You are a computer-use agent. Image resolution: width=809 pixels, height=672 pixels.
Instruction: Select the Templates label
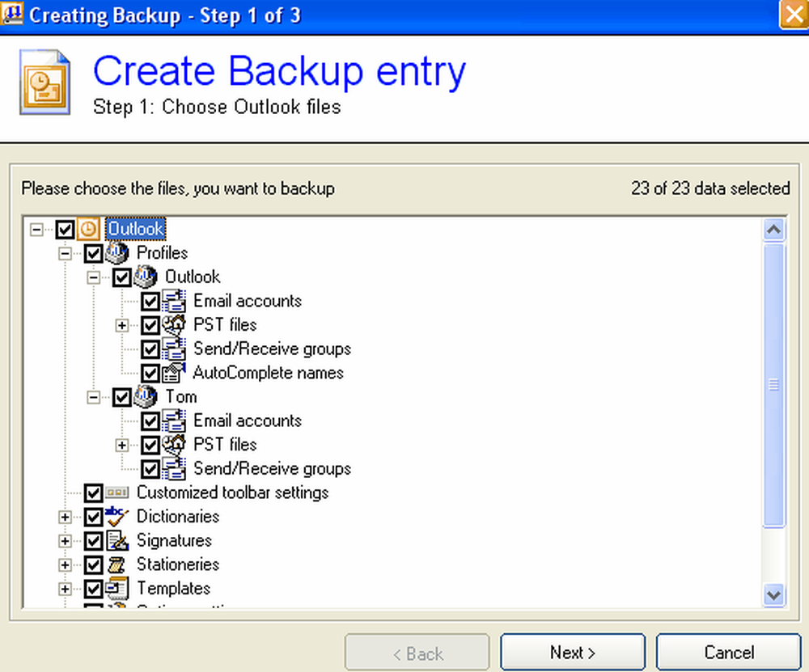[x=173, y=589]
